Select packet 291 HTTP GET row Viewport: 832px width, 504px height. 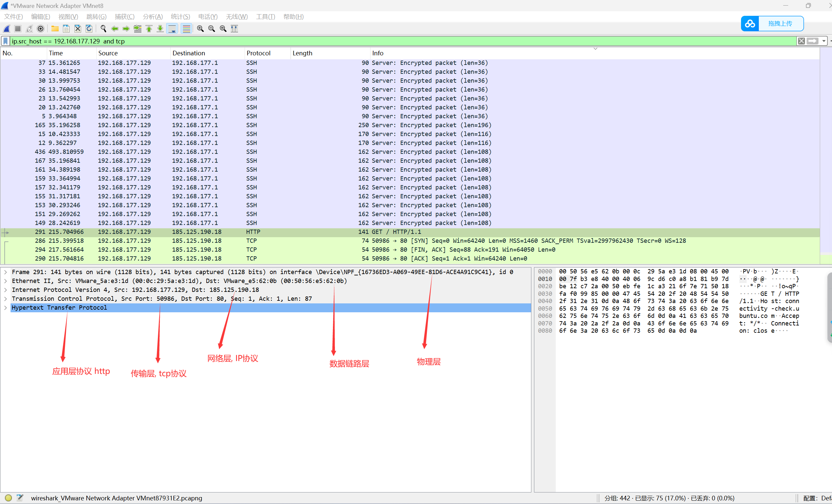[x=410, y=232]
